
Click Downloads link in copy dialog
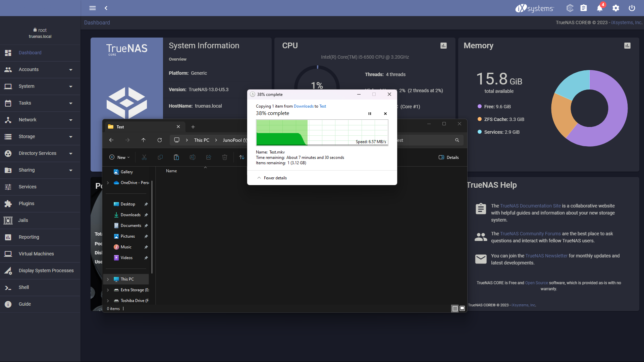click(304, 106)
